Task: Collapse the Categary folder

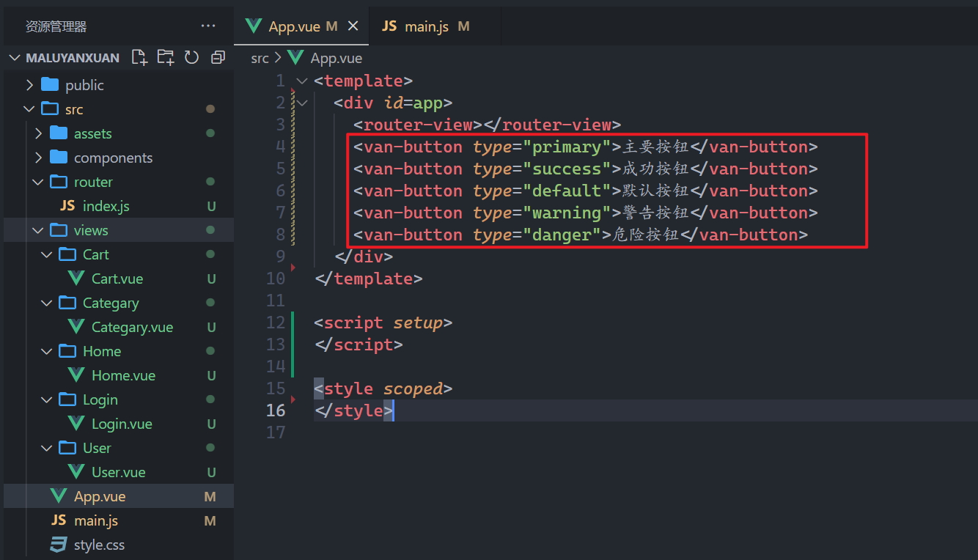Action: click(47, 303)
